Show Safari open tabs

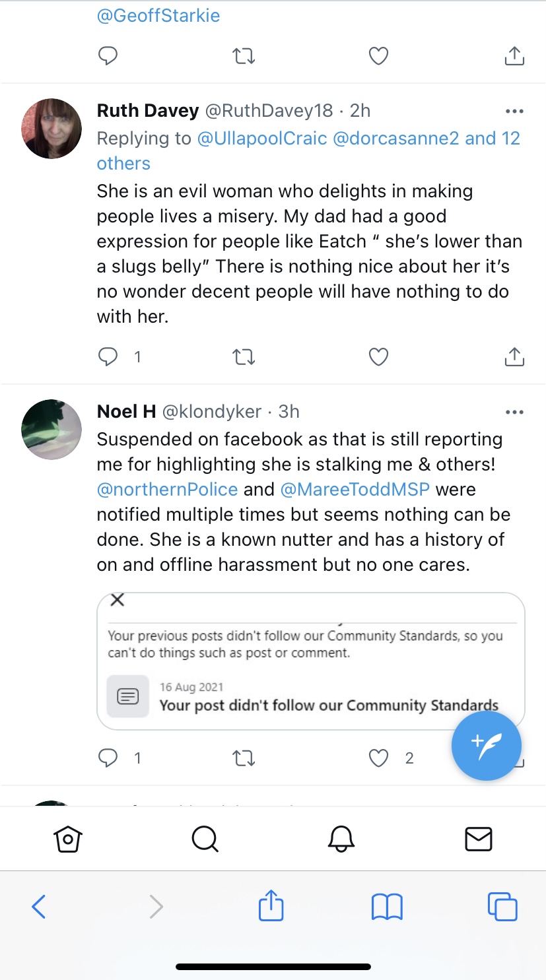click(502, 907)
